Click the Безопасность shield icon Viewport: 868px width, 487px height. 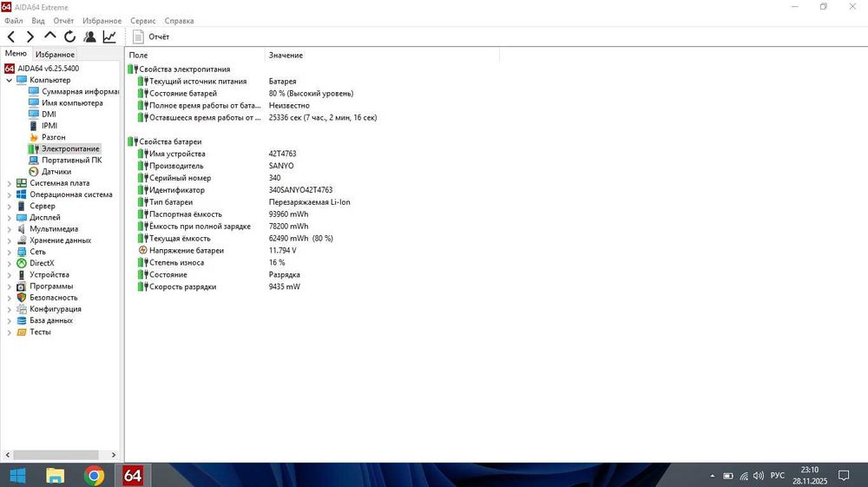22,298
